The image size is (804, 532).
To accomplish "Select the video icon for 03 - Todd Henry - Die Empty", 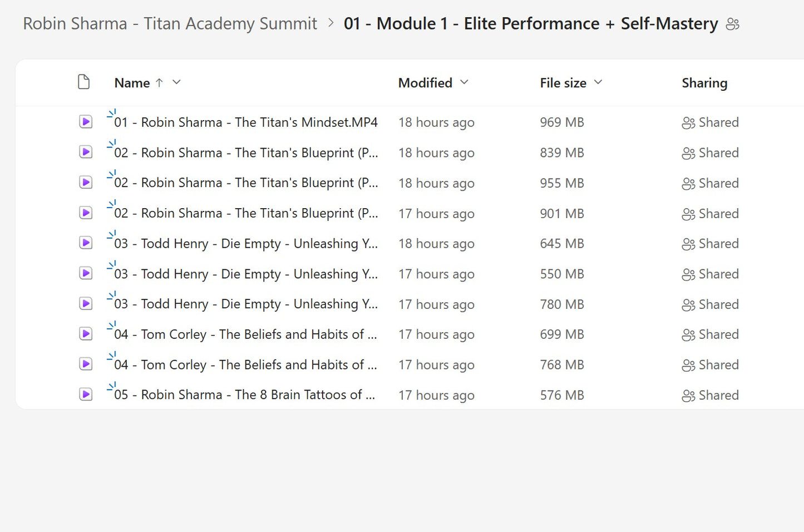I will (85, 243).
